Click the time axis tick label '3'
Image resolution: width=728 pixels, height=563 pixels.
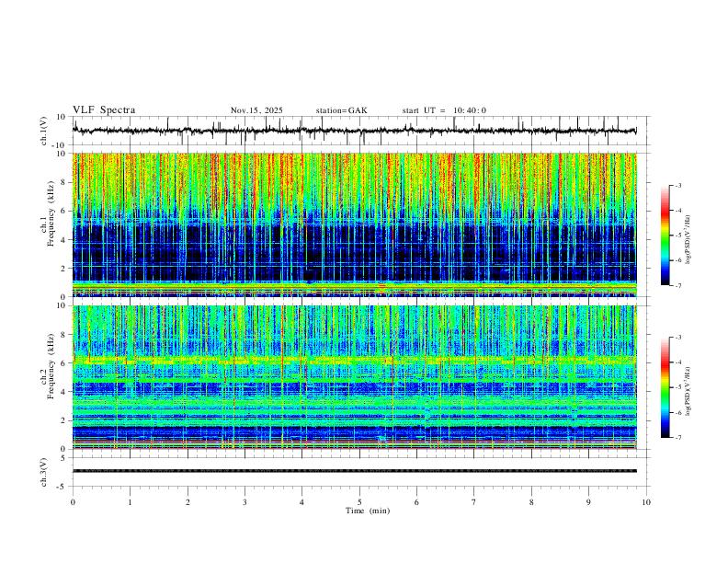click(x=245, y=502)
